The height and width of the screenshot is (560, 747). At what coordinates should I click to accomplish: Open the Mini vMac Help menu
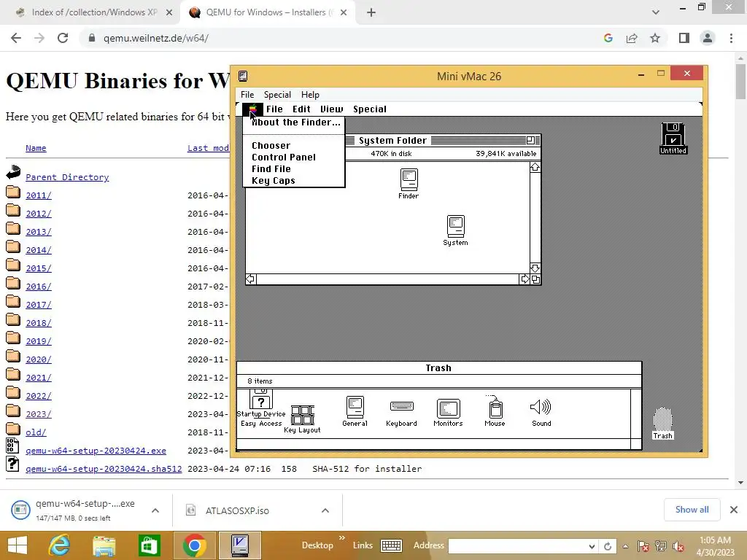(310, 95)
